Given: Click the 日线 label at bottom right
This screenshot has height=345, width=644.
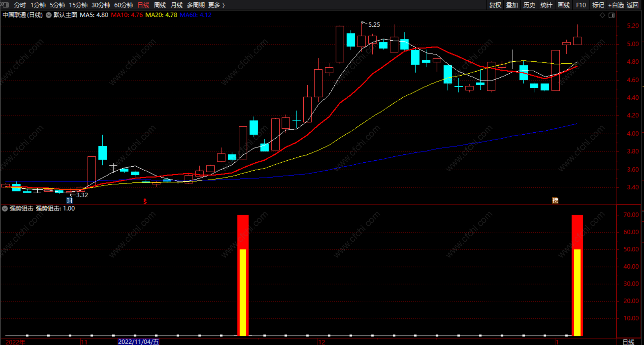Looking at the screenshot, I should pyautogui.click(x=628, y=342).
